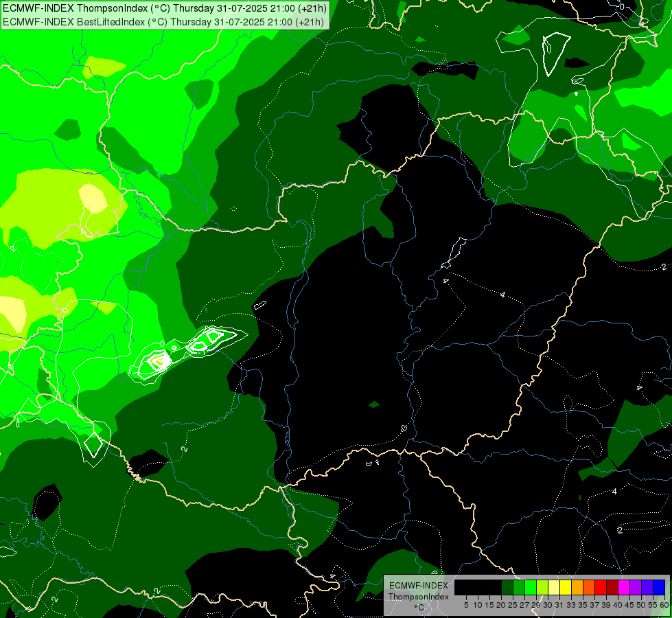Select the pure blue 55–60 legend swatch
672x618 pixels.
[x=659, y=588]
